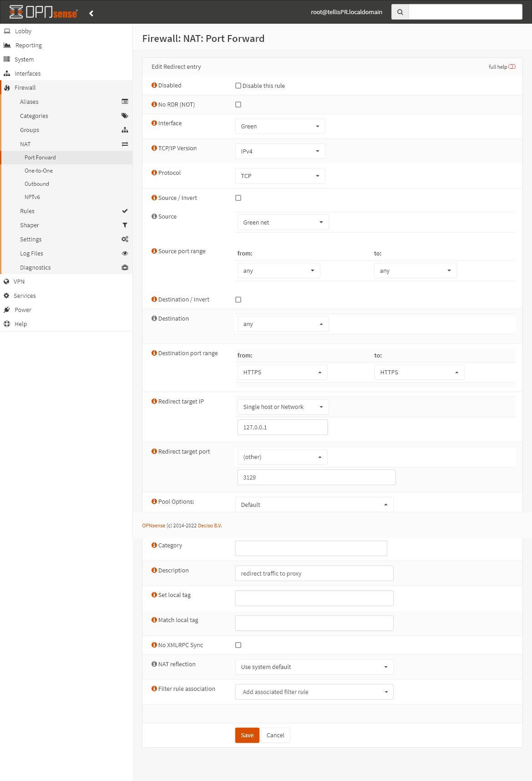This screenshot has height=781, width=532.
Task: Click the Log Files eye icon
Action: click(x=125, y=253)
